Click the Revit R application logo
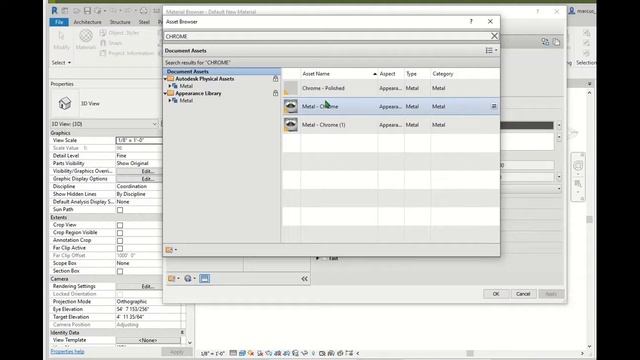This screenshot has height=360, width=640. 54,11
